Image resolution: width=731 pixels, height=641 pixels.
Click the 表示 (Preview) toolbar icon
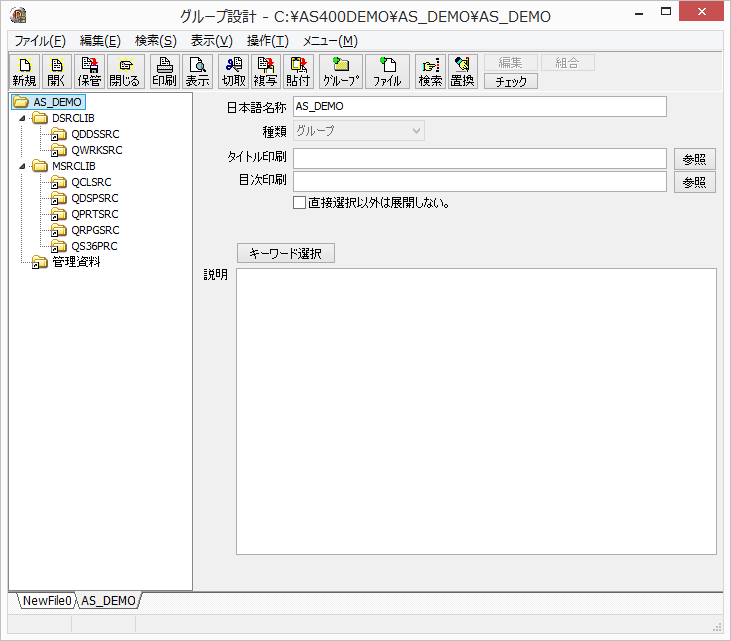(x=197, y=71)
